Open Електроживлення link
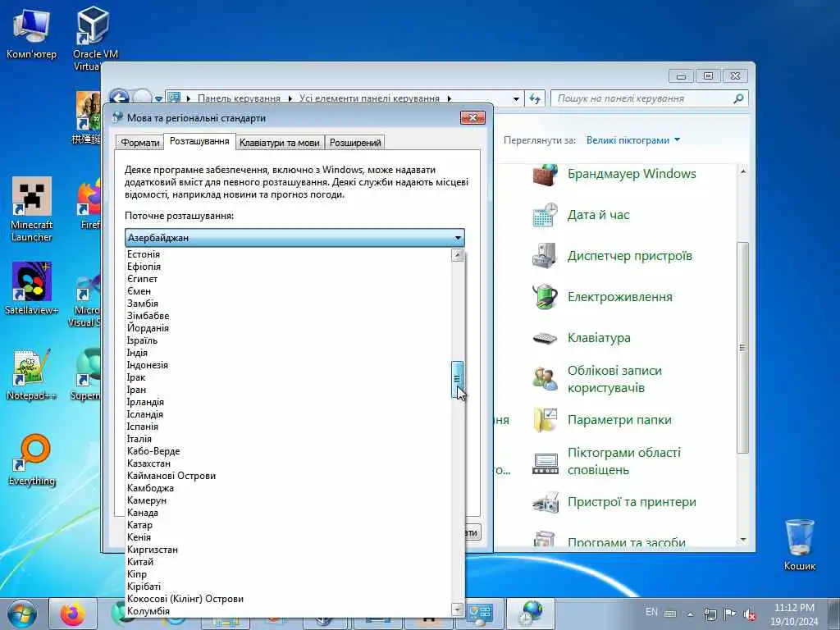Screen dimensions: 840x630 [620, 297]
